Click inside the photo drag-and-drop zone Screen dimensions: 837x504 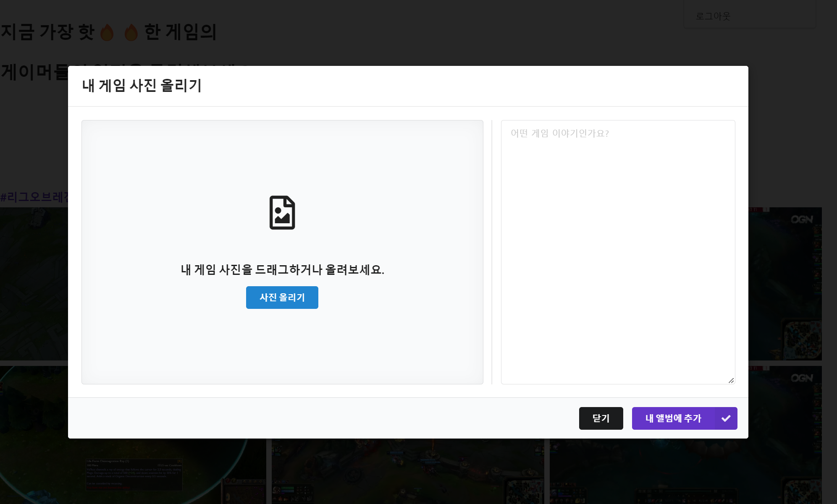[x=282, y=252]
